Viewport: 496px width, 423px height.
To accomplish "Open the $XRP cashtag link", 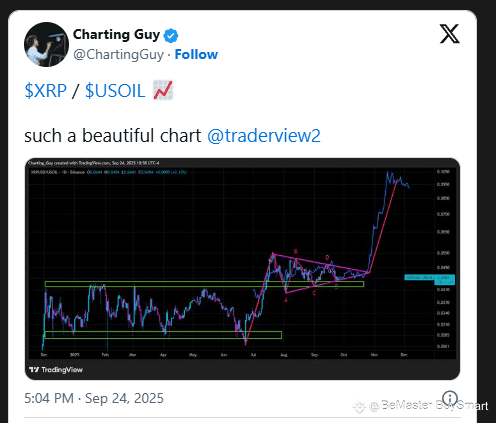I will 46,90.
